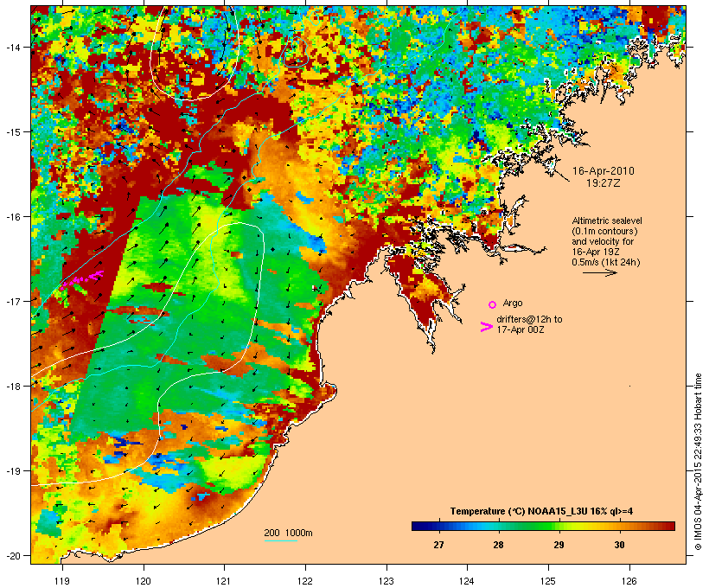Click the '16-Apr-2010' date label
Image resolution: width=709 pixels, height=588 pixels.
[x=604, y=171]
